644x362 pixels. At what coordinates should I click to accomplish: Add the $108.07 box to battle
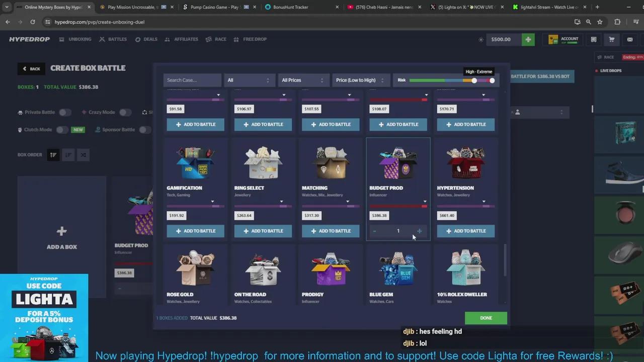tap(398, 124)
